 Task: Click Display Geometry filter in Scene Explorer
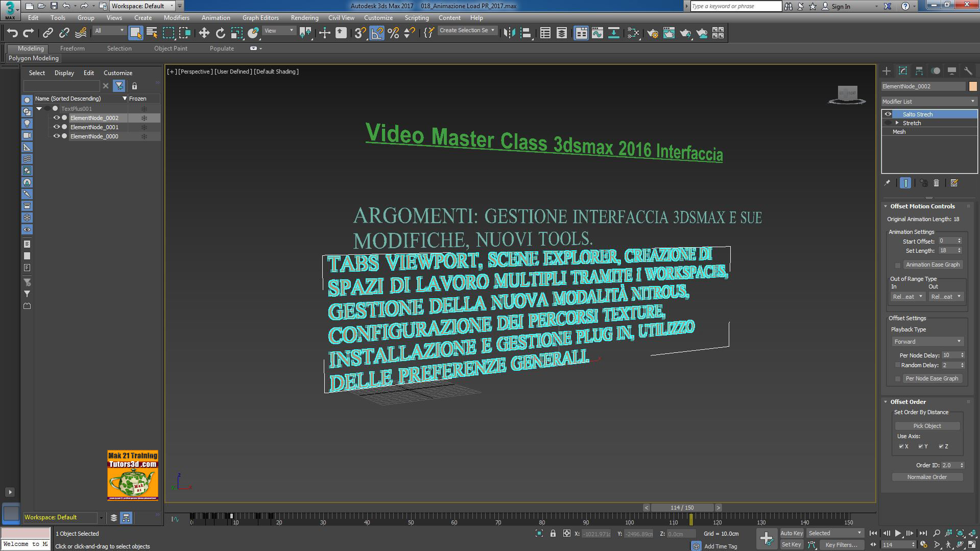[27, 100]
